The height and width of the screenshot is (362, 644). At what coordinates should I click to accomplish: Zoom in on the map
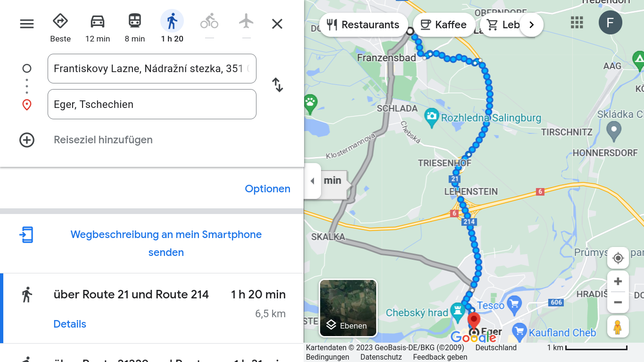click(618, 282)
